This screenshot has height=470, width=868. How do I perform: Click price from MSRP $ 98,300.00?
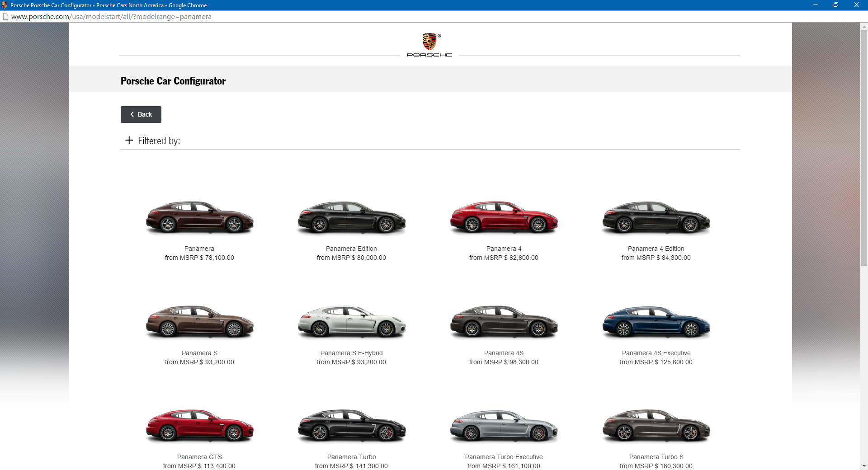click(x=504, y=362)
